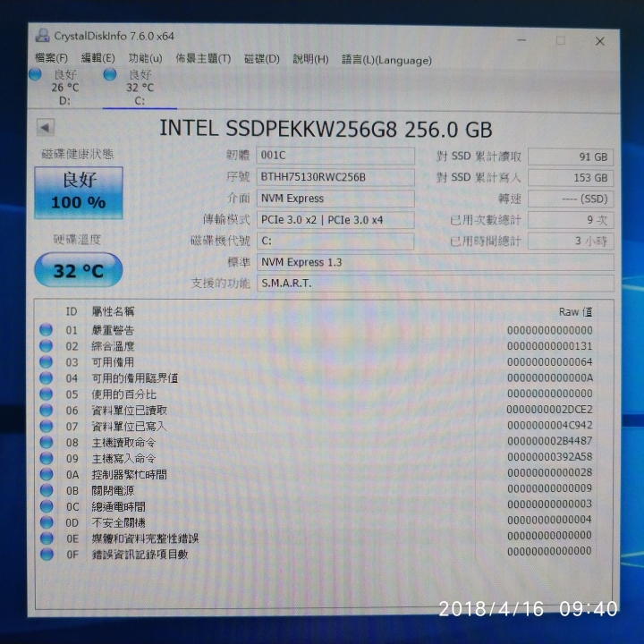The image size is (644, 644).
Task: Click the status icon for attribute 06 資料單位已讀取
Action: coord(46,410)
